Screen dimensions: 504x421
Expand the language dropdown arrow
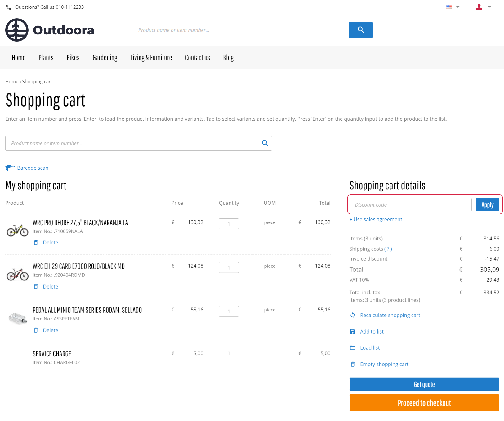tap(458, 7)
